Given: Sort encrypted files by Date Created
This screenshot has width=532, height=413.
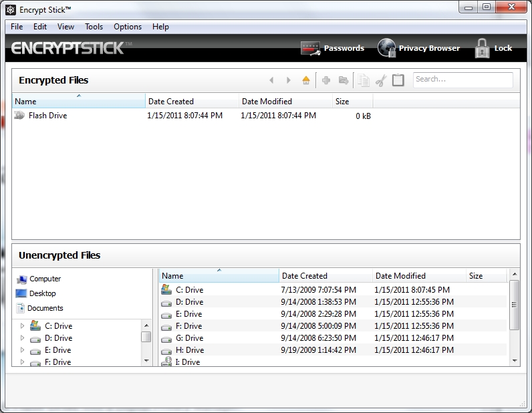Looking at the screenshot, I should pos(192,101).
